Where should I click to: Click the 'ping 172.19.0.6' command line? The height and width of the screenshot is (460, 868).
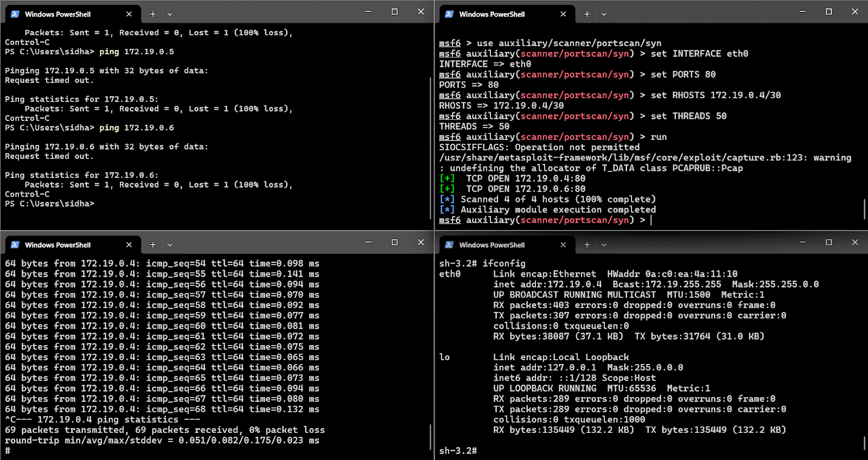[x=90, y=127]
